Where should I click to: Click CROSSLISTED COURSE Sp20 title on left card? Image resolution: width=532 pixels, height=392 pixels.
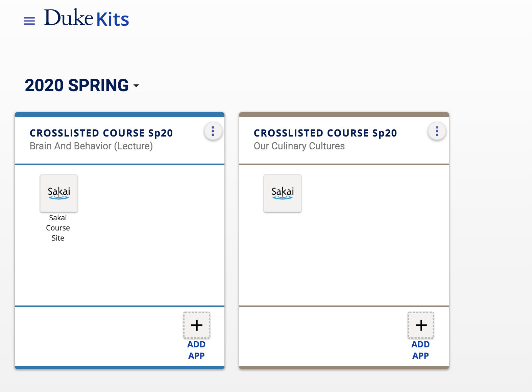coord(101,133)
